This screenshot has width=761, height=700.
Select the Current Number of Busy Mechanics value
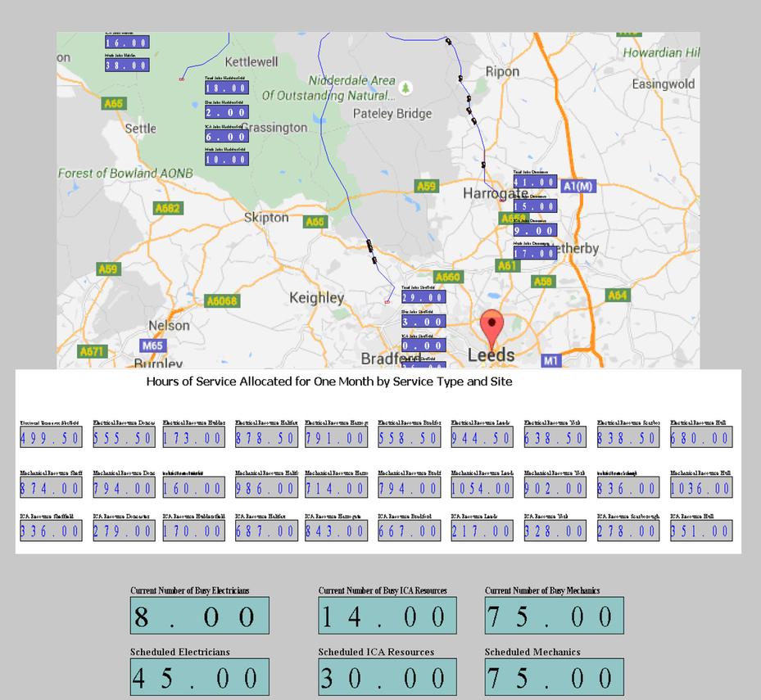pos(555,616)
